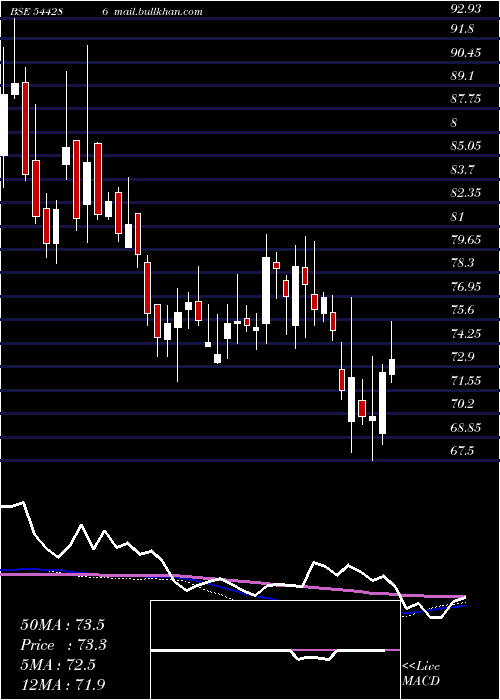Click the 91.8 price axis label
Screen dimensions: 500x700
pyautogui.click(x=463, y=29)
